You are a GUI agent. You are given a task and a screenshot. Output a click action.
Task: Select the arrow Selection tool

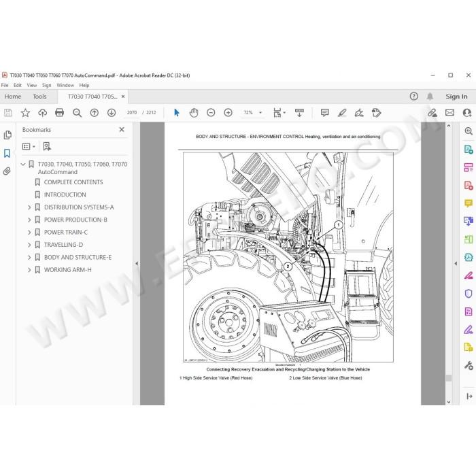coord(177,113)
